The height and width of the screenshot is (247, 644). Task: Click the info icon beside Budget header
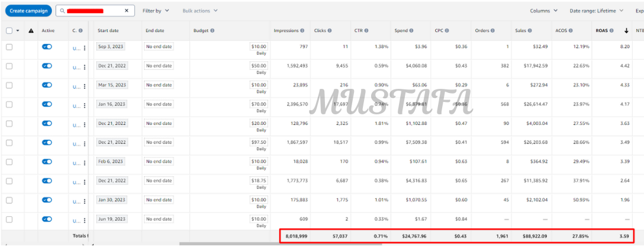212,30
